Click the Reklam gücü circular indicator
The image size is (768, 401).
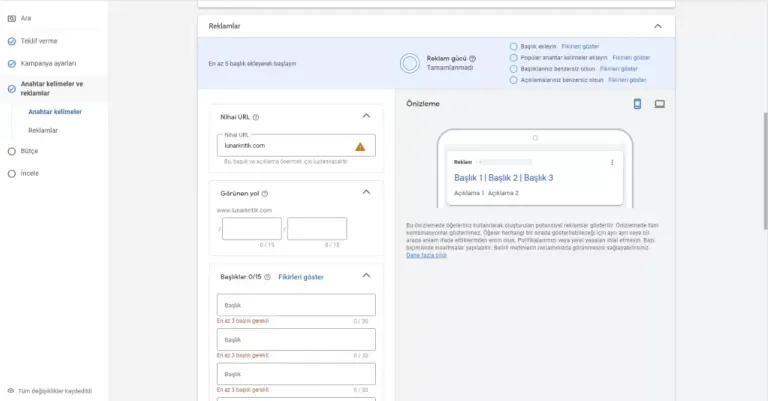pyautogui.click(x=409, y=63)
